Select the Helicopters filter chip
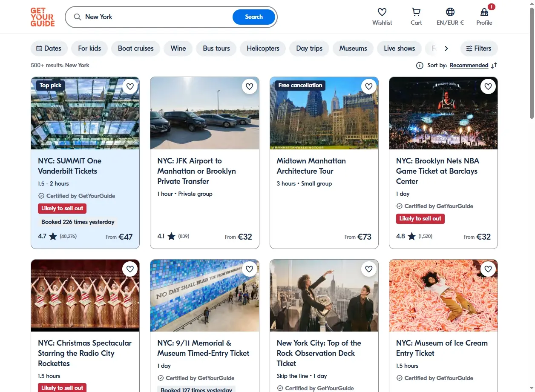Viewport: 535px width, 392px height. [x=263, y=49]
